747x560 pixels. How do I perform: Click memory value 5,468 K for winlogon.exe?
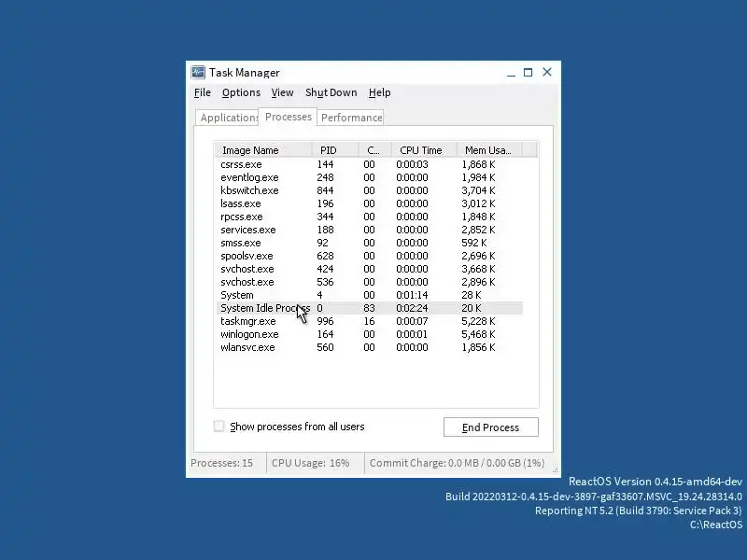(478, 334)
